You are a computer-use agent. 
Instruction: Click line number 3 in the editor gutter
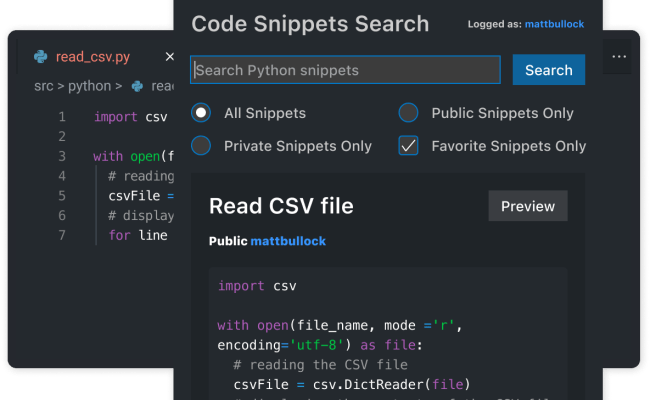coord(62,156)
